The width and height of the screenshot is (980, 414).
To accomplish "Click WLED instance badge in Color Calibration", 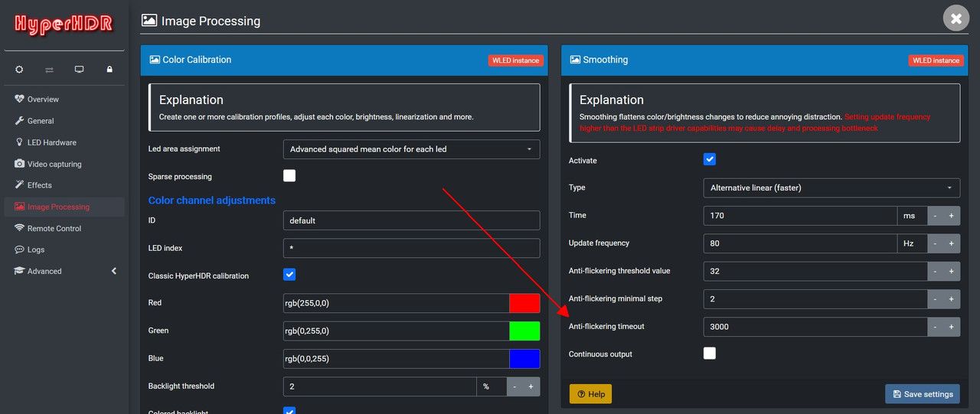I will (516, 60).
